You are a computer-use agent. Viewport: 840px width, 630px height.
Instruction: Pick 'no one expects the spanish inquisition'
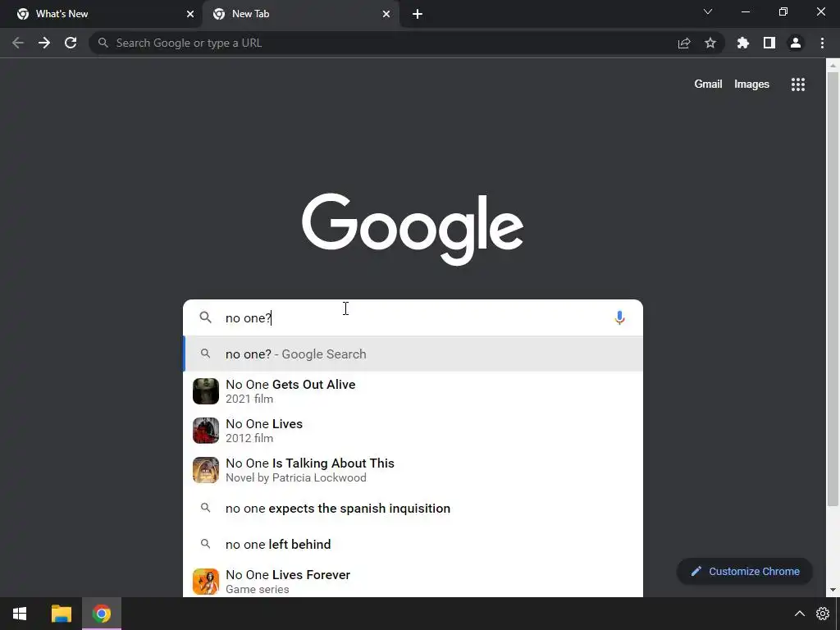pyautogui.click(x=413, y=508)
